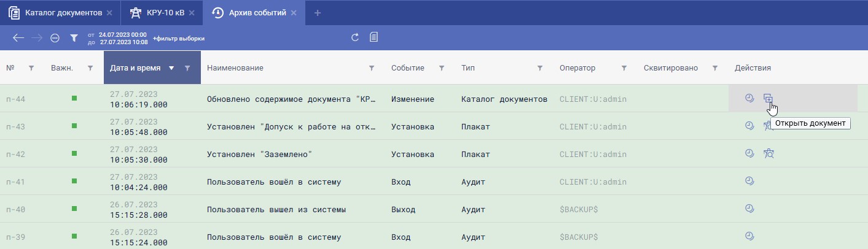Image resolution: width=868 pixels, height=249 pixels.
Task: Click the circled ellipsis icon in the toolbar
Action: pyautogui.click(x=55, y=38)
